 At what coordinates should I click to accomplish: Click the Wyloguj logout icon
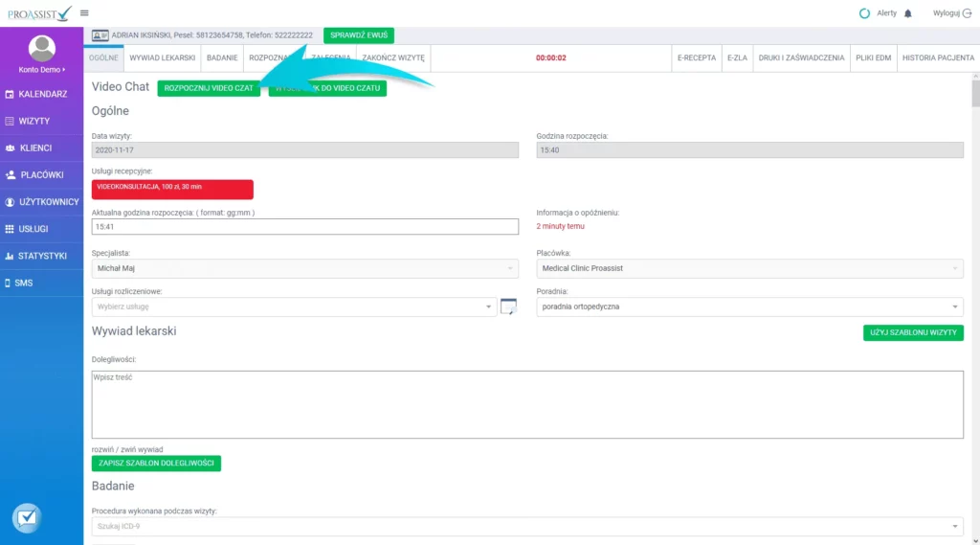point(967,13)
